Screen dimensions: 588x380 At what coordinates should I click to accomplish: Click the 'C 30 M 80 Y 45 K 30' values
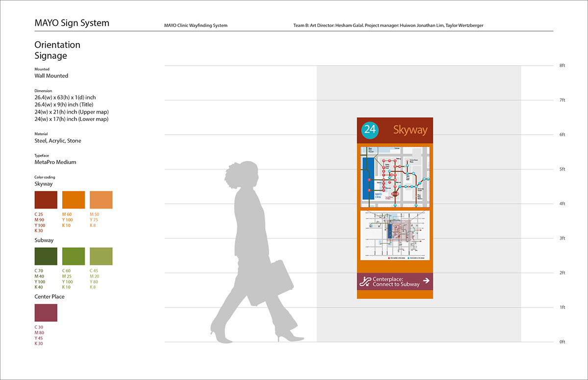click(40, 335)
